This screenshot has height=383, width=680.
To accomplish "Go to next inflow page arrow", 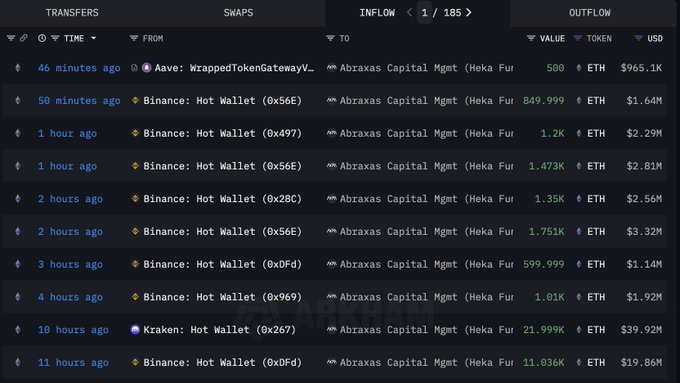I will pos(468,13).
